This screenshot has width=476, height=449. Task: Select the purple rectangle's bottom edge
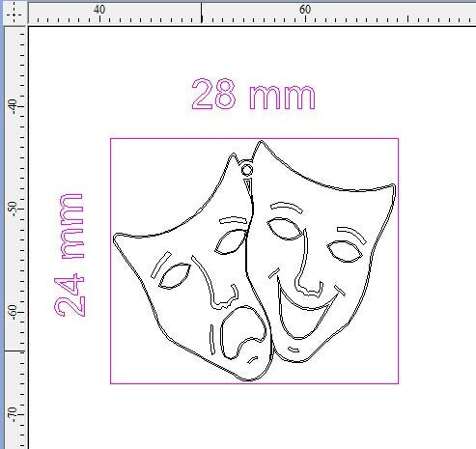pyautogui.click(x=254, y=383)
